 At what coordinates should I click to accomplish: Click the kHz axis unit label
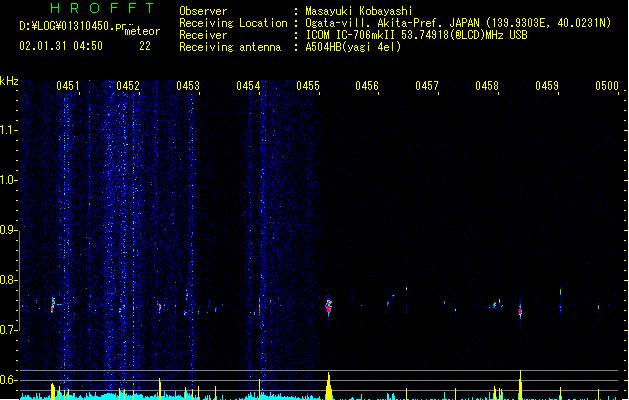[9, 81]
